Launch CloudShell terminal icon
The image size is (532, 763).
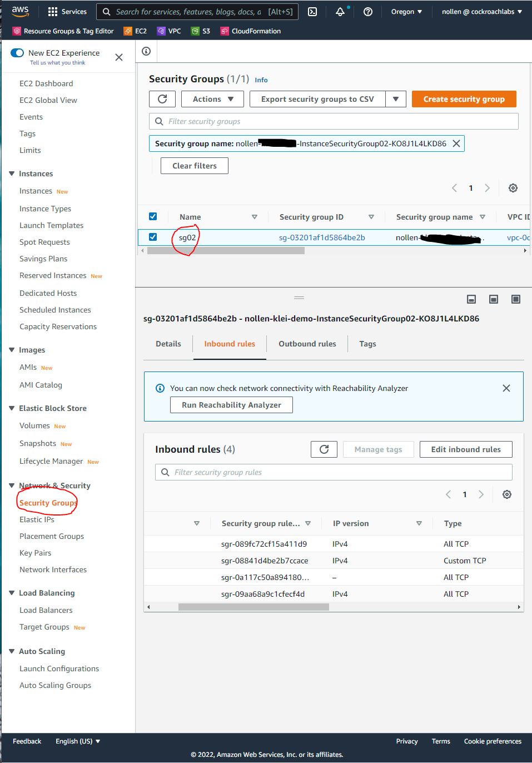[x=312, y=12]
